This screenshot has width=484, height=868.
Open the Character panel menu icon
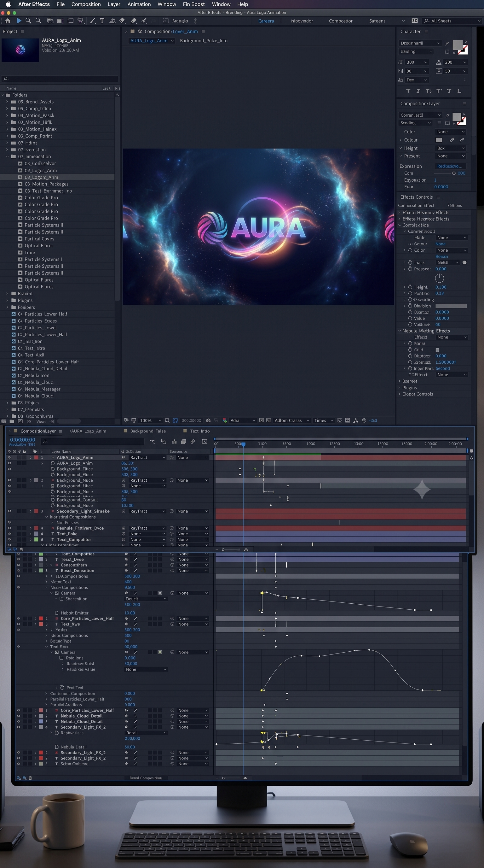[x=426, y=32]
